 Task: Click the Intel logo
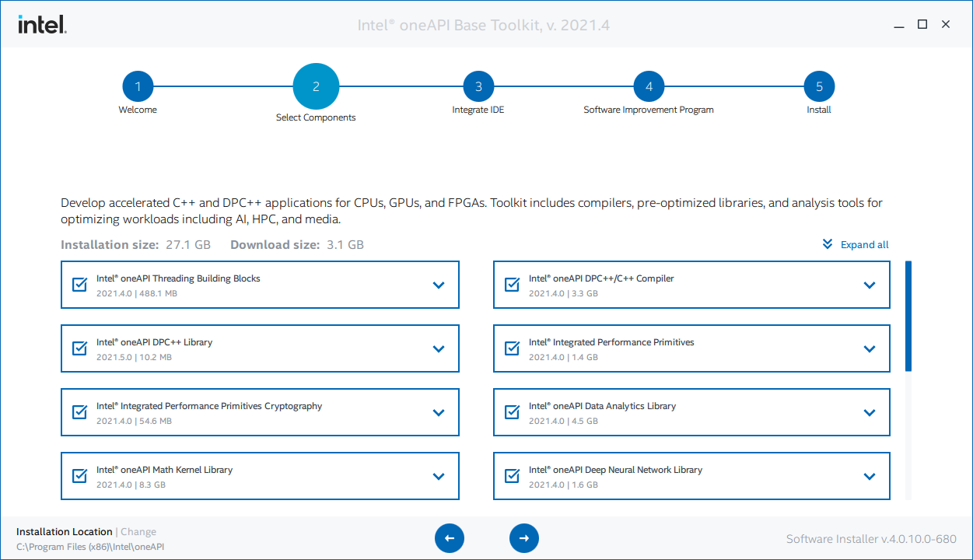click(42, 25)
